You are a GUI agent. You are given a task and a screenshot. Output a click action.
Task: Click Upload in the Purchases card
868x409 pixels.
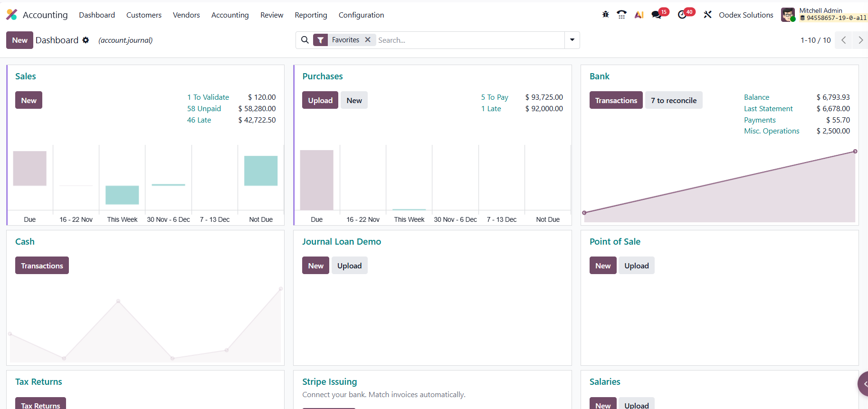coord(320,100)
